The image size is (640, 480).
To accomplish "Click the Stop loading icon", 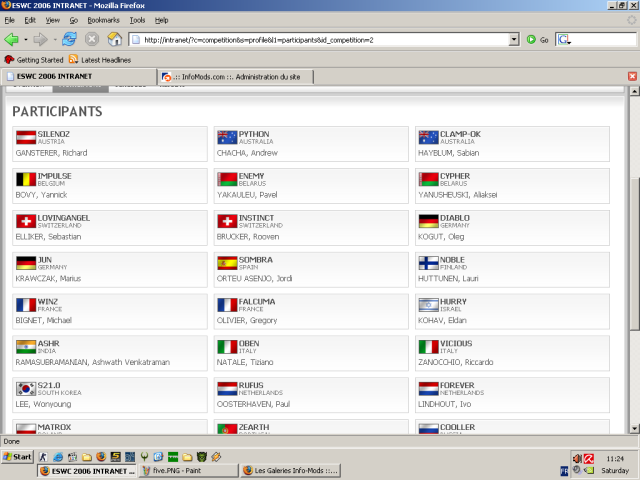I will (92, 40).
